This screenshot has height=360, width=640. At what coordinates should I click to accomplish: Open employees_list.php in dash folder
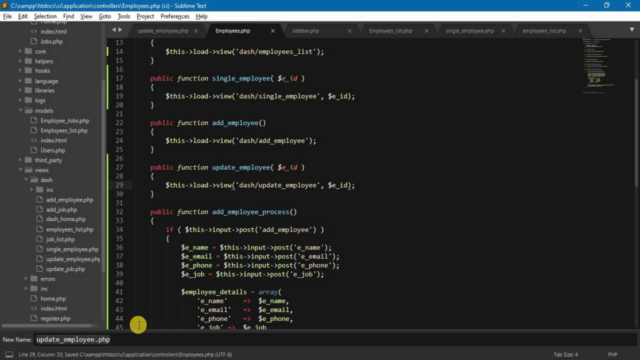[69, 229]
